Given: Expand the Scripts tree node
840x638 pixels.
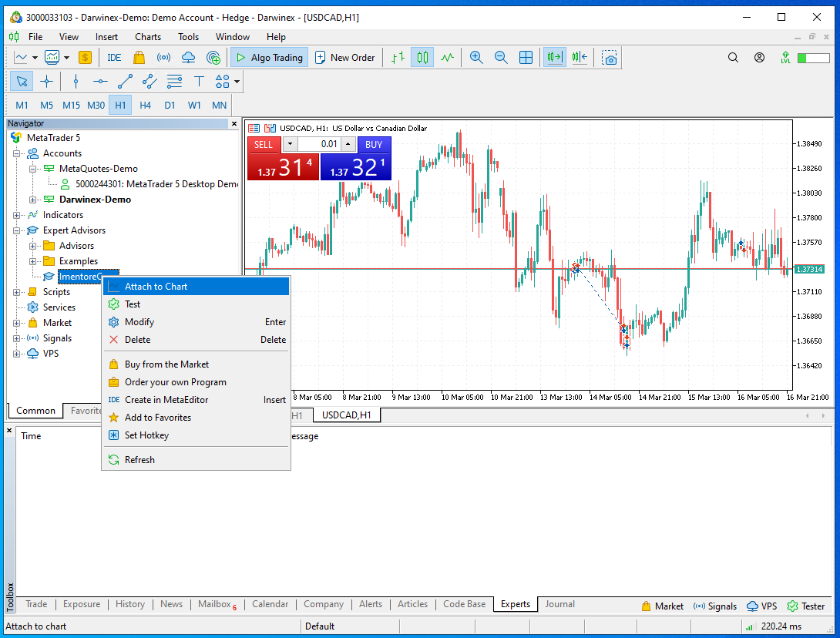Looking at the screenshot, I should coord(17,292).
